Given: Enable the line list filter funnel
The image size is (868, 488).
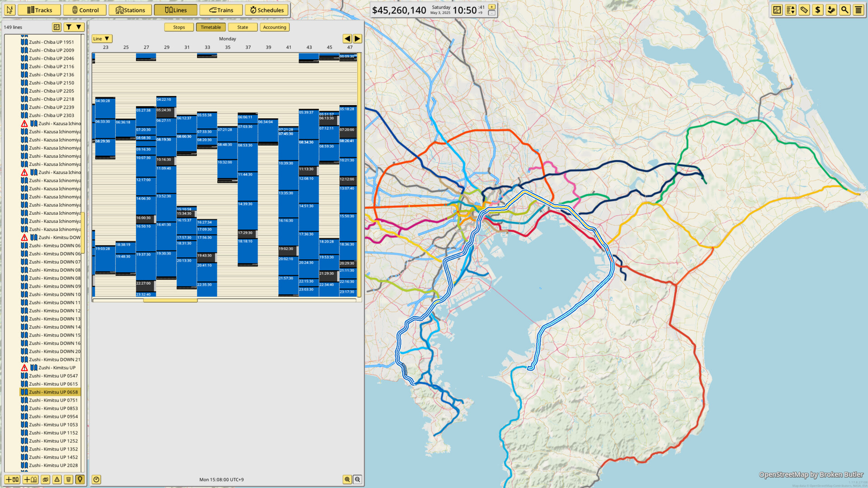Looking at the screenshot, I should [69, 27].
